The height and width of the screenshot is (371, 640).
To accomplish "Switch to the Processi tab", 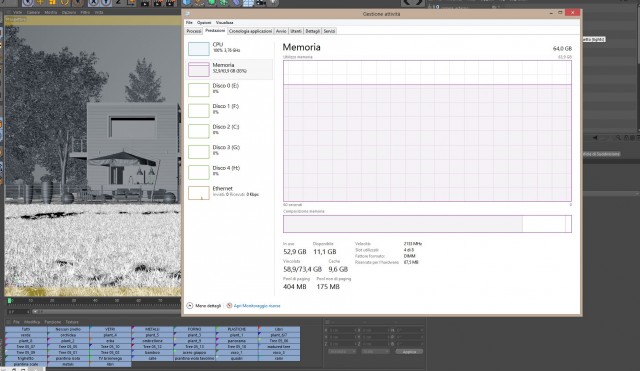I will pos(194,31).
